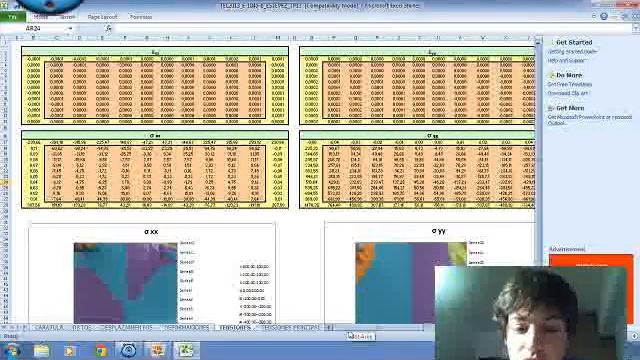Open the green File tab
Screen dimensions: 640x360
[13, 17]
